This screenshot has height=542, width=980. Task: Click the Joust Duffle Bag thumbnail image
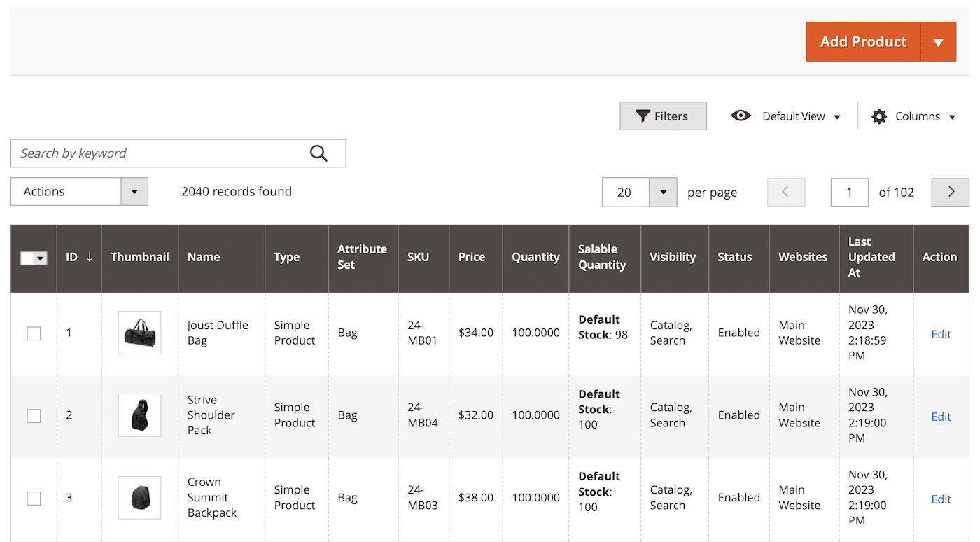(x=139, y=333)
